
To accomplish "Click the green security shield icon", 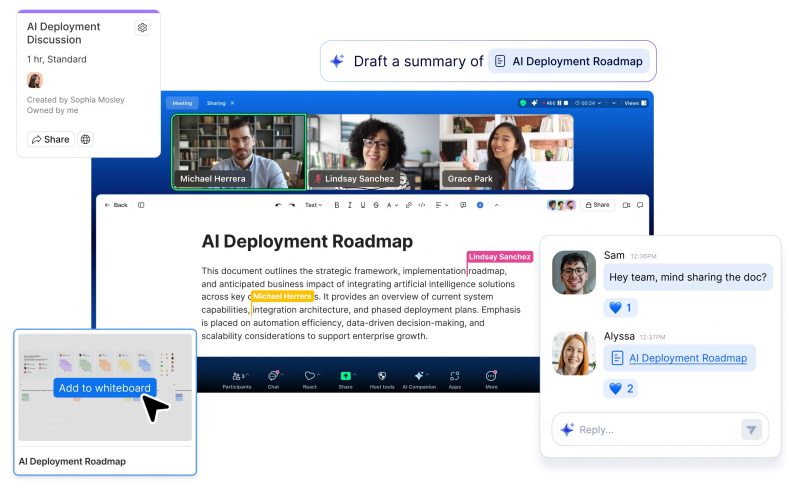I will (x=523, y=103).
